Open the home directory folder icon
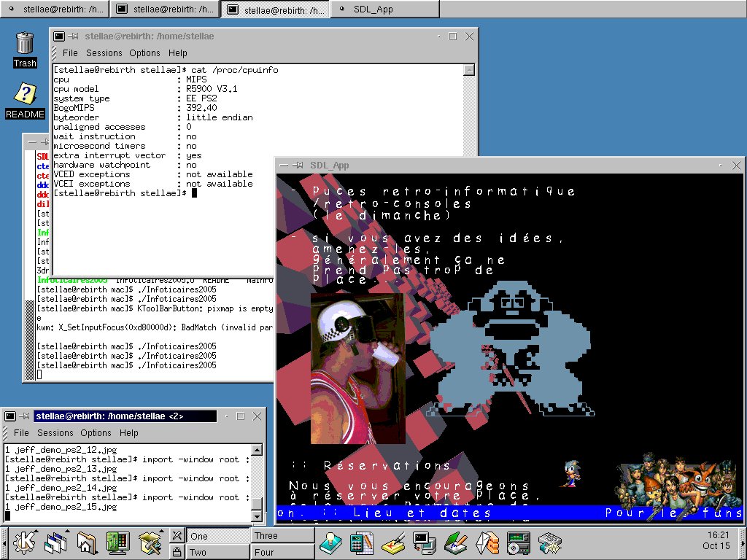The image size is (747, 560). [88, 542]
